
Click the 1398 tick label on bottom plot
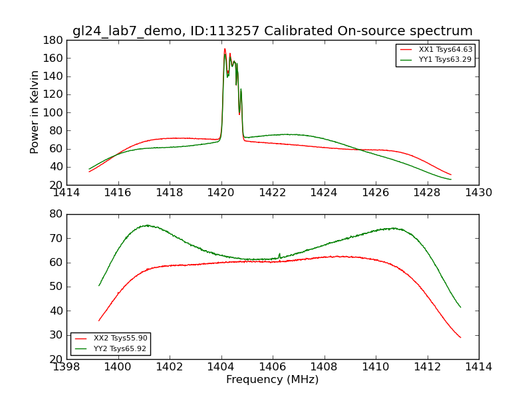pos(66,367)
